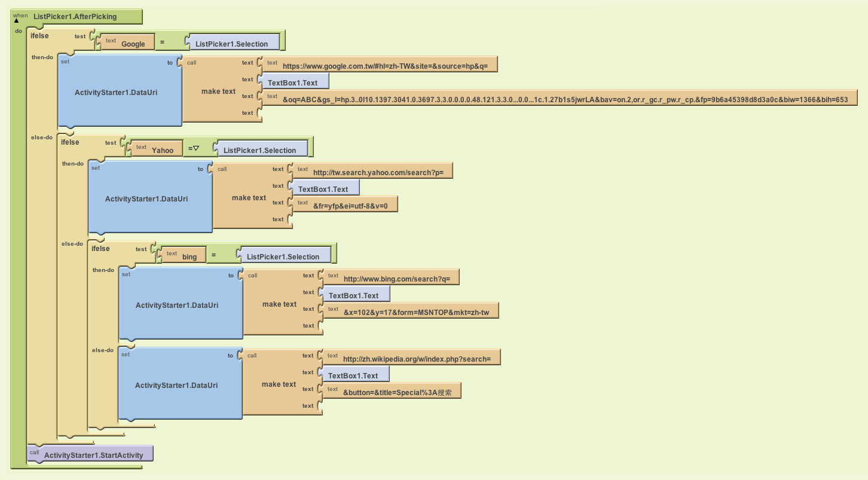Open the equals dropdown beside Yahoo
This screenshot has width=868, height=480.
pyautogui.click(x=195, y=148)
